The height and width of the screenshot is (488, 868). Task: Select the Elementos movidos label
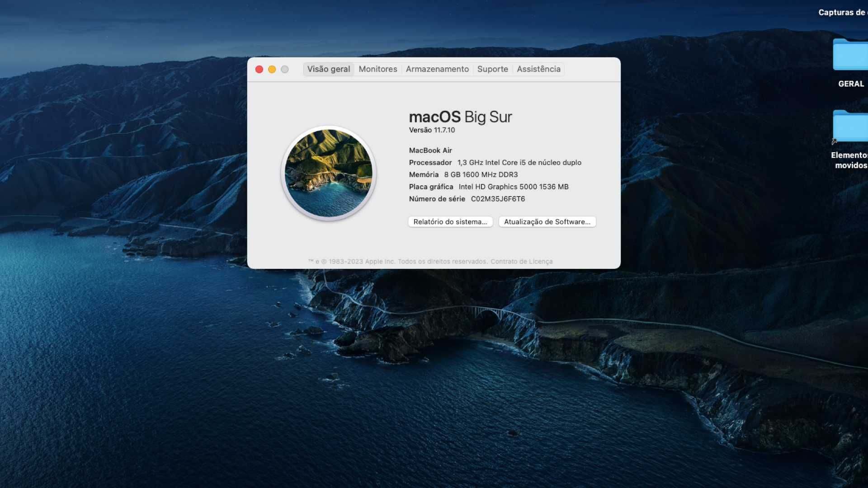850,160
